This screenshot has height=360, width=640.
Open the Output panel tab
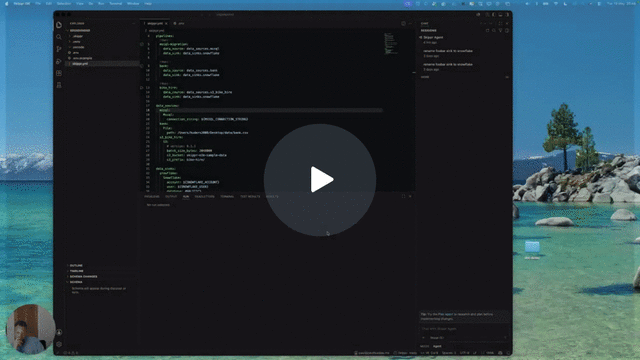171,196
